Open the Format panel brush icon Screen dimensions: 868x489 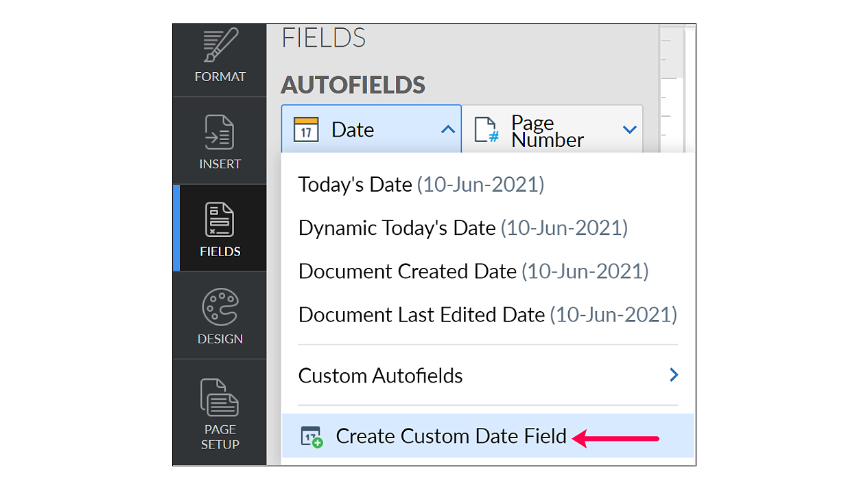pos(220,46)
